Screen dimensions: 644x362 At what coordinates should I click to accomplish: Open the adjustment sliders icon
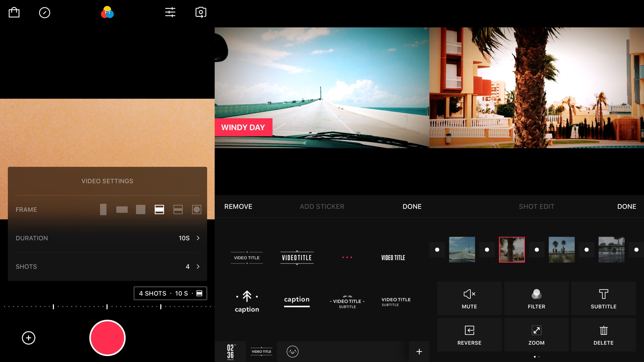[170, 12]
